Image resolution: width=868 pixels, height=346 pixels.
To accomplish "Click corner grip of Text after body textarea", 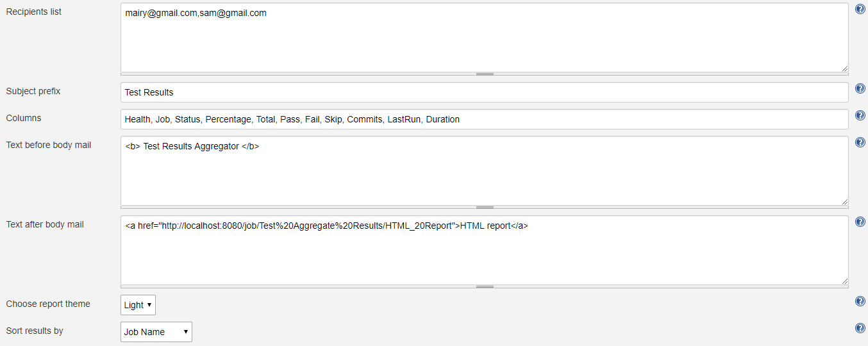I will tap(844, 281).
